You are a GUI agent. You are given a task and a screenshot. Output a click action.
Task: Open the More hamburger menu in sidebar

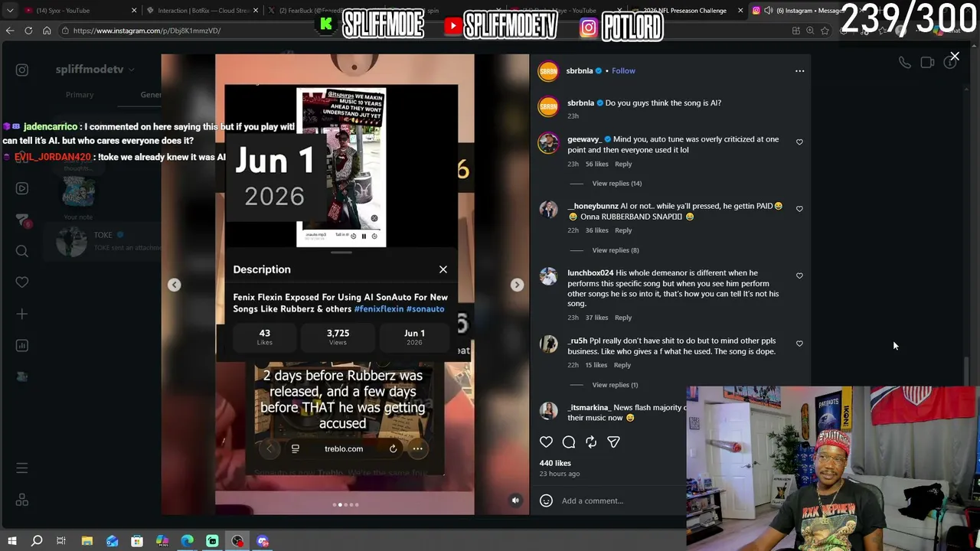[22, 468]
